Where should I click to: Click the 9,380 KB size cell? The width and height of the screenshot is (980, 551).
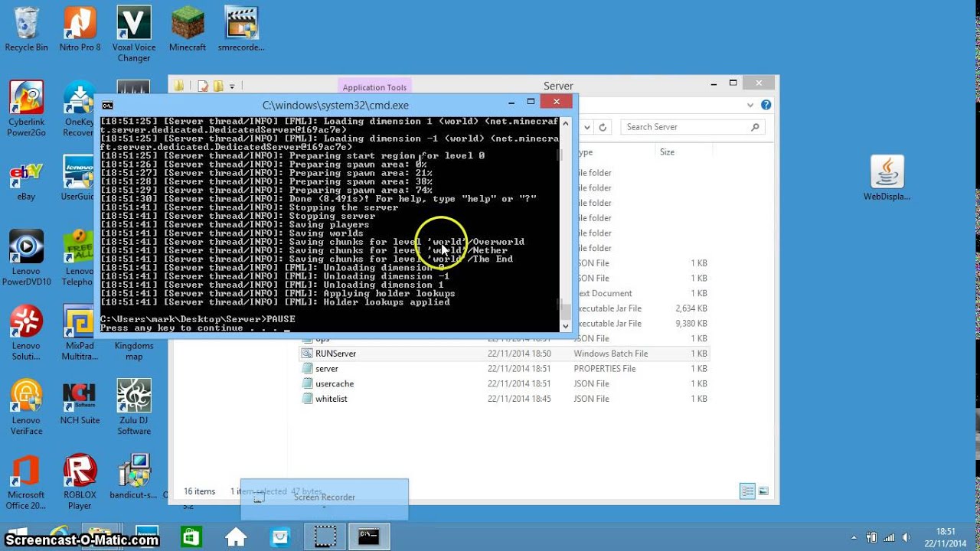[x=691, y=324]
